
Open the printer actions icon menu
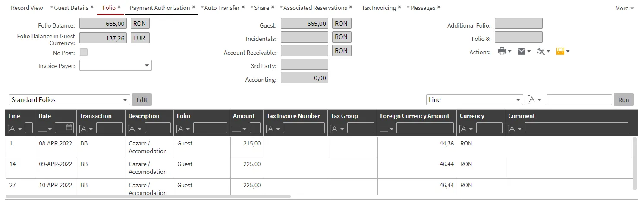504,51
